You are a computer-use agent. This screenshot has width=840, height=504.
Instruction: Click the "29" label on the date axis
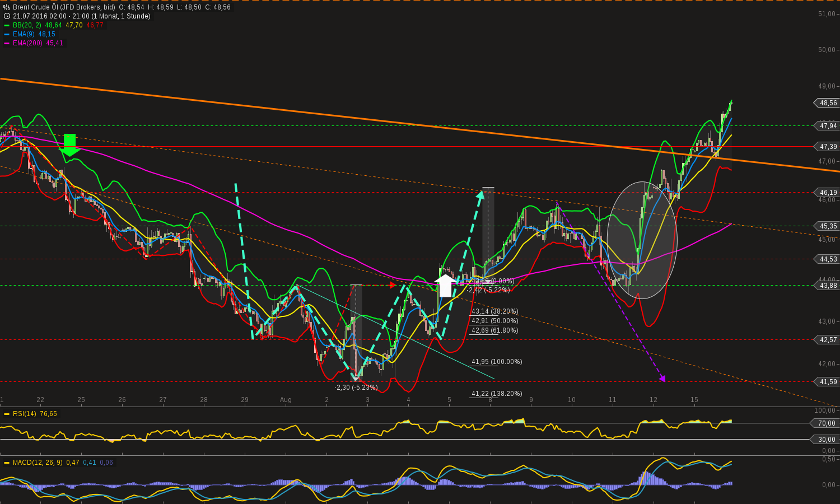click(245, 400)
